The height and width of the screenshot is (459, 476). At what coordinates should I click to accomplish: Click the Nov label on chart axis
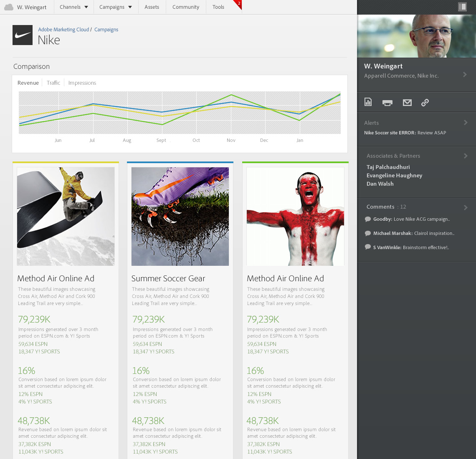[x=231, y=140]
